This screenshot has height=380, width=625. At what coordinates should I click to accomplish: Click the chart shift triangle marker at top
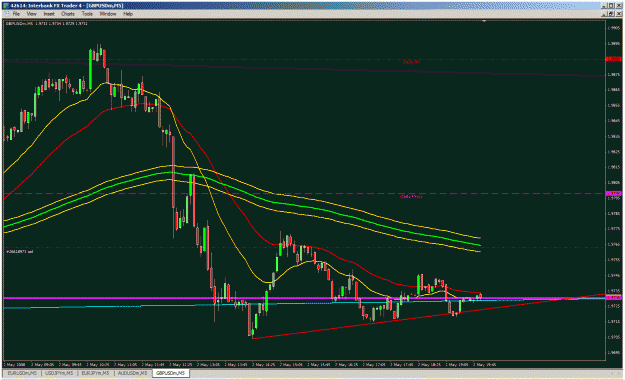coord(484,21)
